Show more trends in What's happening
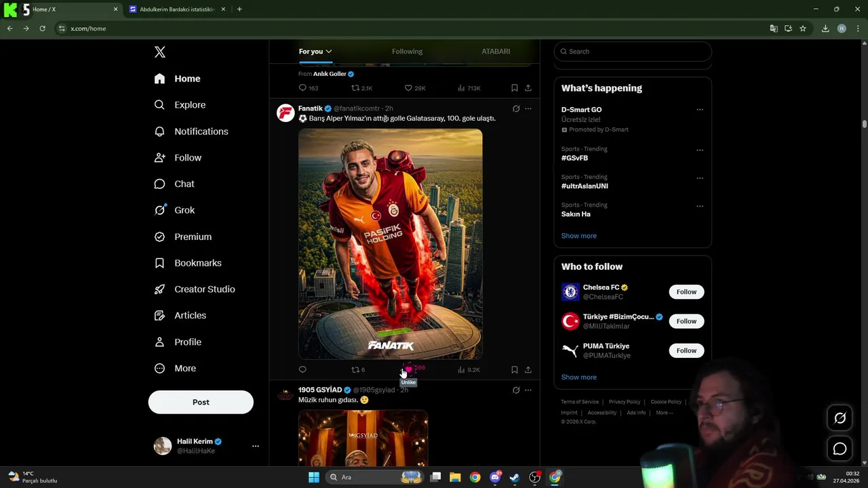Viewport: 868px width, 488px height. coord(579,236)
